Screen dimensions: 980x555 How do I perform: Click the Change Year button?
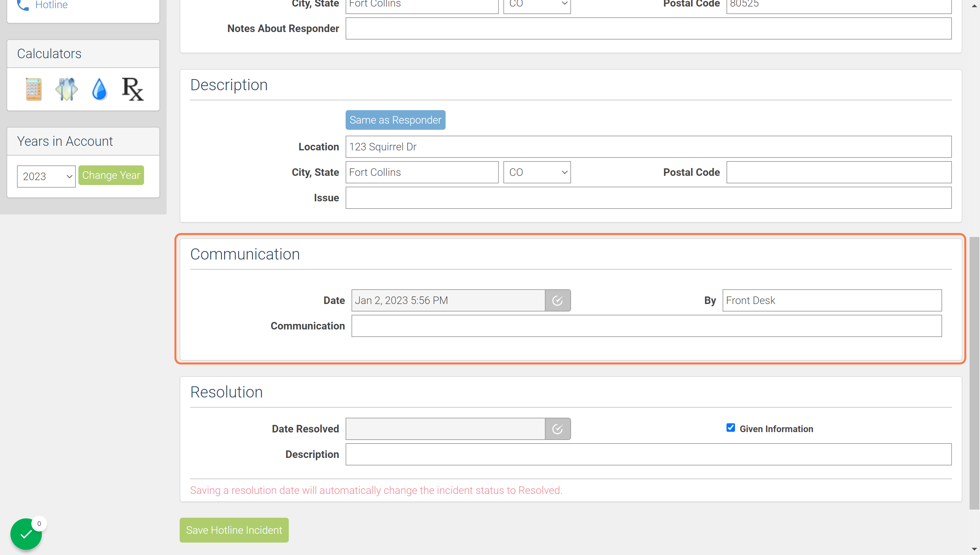111,175
